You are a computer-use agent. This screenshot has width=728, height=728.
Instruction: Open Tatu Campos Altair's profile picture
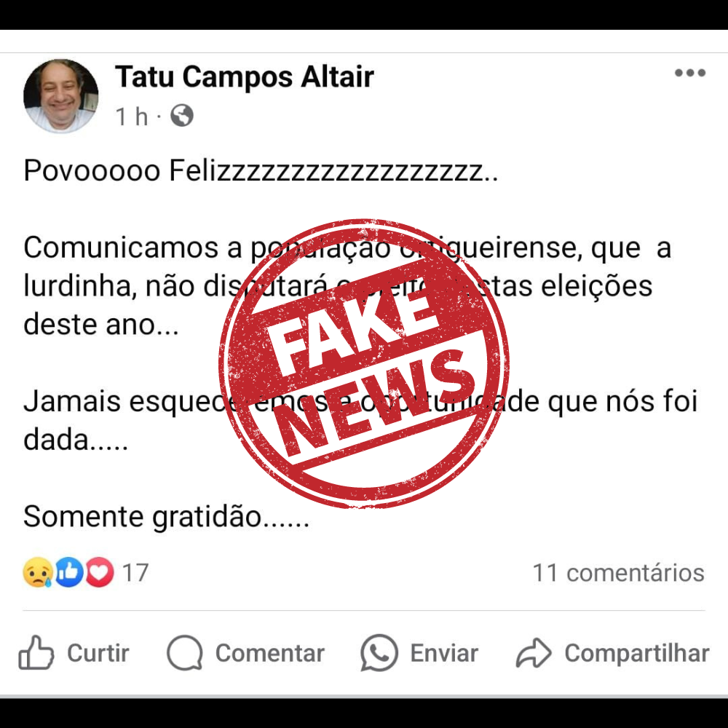[x=61, y=96]
